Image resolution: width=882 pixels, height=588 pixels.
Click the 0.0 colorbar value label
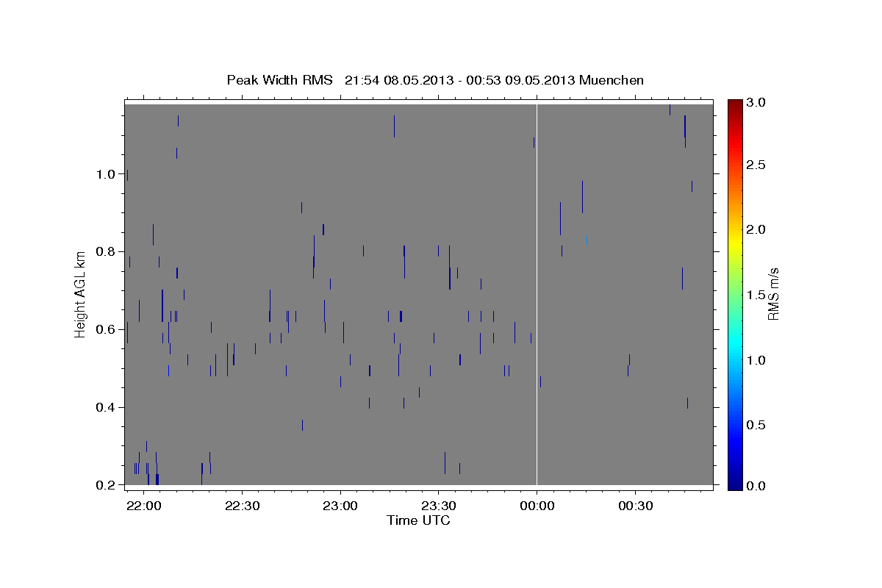pyautogui.click(x=756, y=486)
